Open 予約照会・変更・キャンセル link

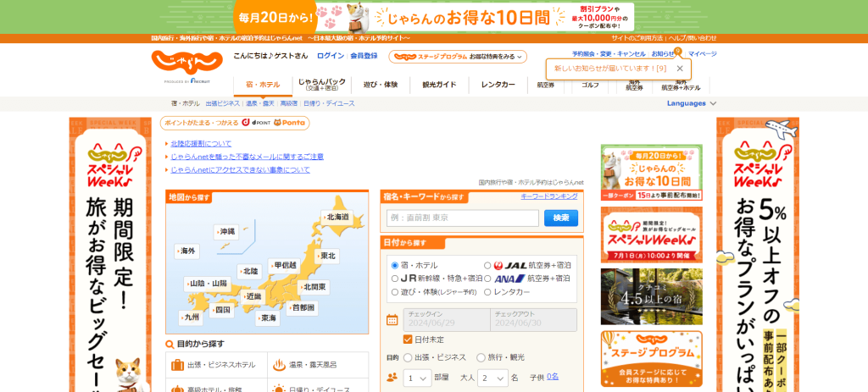click(609, 54)
